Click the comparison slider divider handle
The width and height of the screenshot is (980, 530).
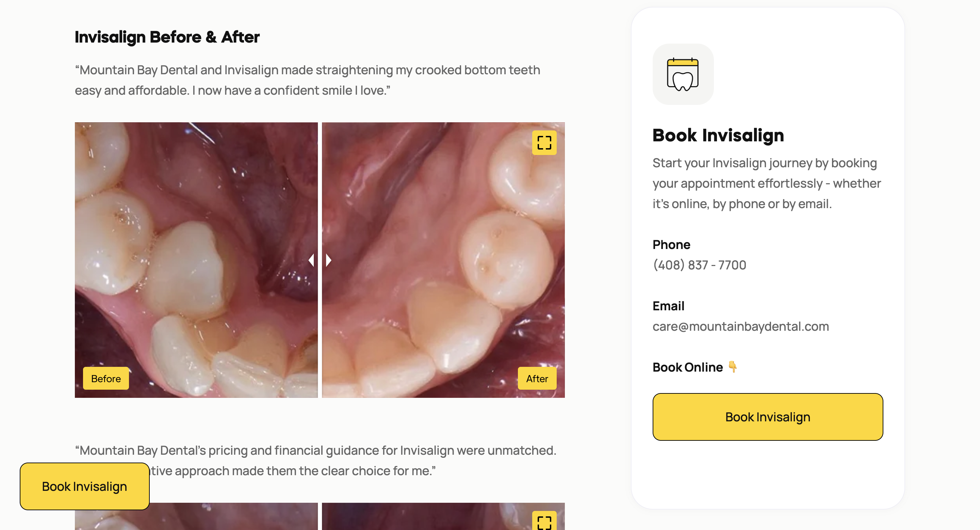pyautogui.click(x=320, y=260)
